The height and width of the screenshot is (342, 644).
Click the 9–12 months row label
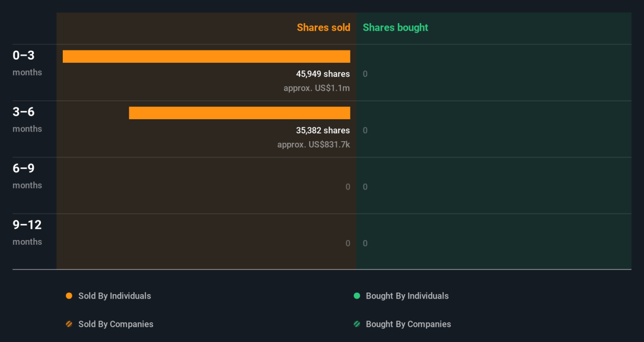27,232
